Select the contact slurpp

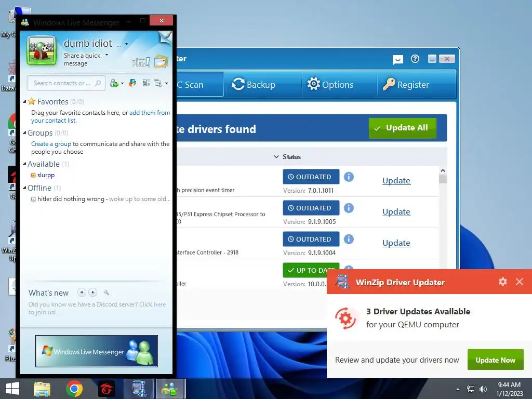point(46,175)
